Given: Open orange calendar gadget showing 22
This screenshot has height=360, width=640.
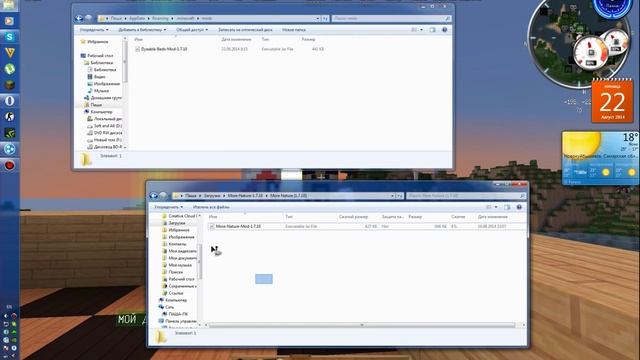Looking at the screenshot, I should click(612, 101).
